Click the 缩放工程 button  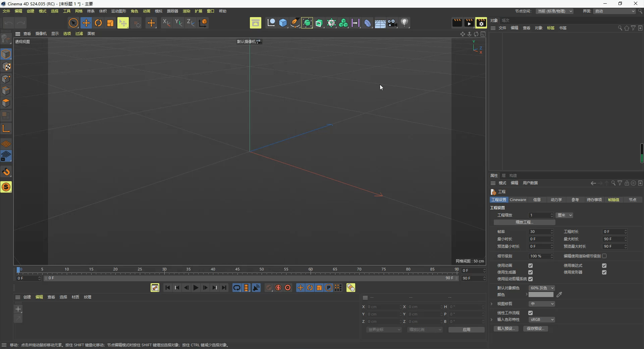[x=524, y=222]
